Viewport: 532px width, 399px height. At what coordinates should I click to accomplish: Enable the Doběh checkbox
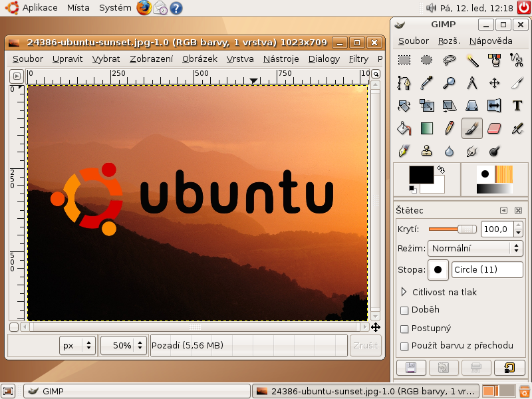[x=404, y=310]
